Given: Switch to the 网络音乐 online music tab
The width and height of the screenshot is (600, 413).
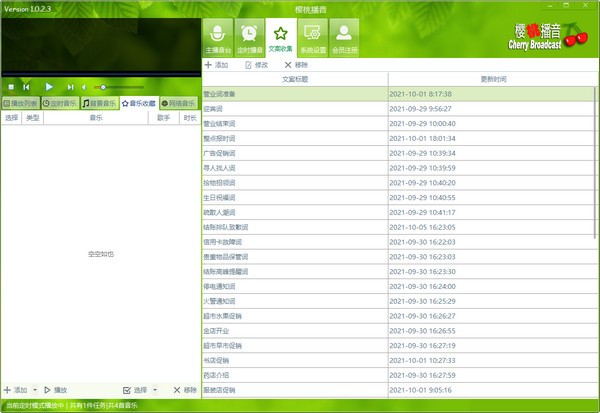Looking at the screenshot, I should 179,103.
